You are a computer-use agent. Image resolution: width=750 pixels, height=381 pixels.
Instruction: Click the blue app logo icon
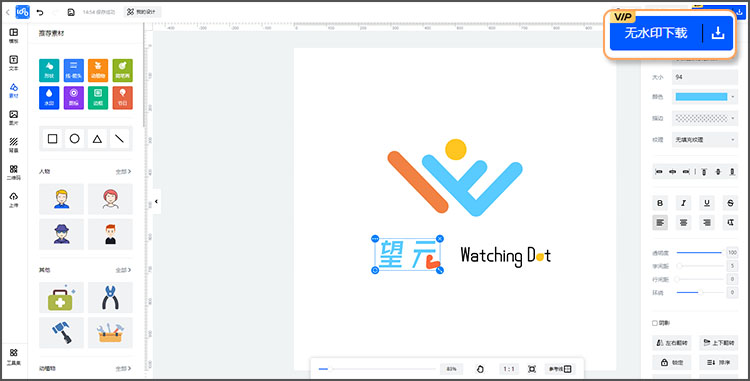tap(22, 12)
